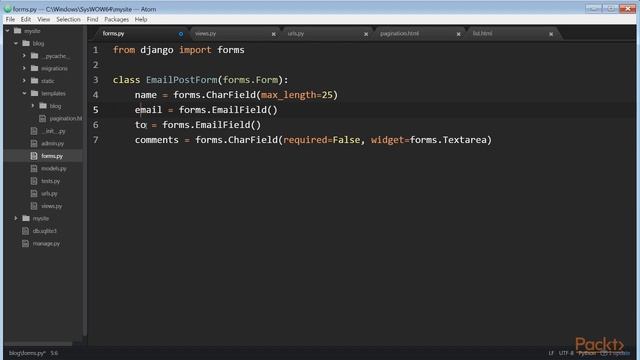The image size is (640, 360).
Task: Select manage.py in the tree view
Action: pyautogui.click(x=46, y=244)
